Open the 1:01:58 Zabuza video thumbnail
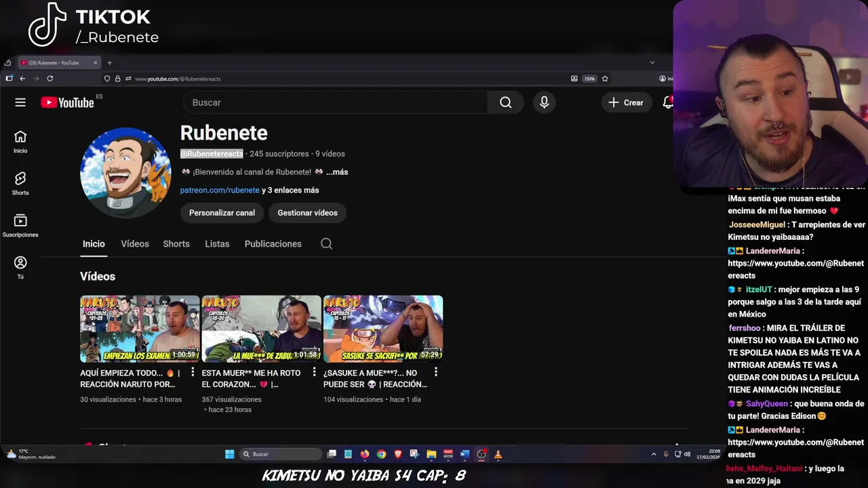This screenshot has width=868, height=488. pos(261,329)
